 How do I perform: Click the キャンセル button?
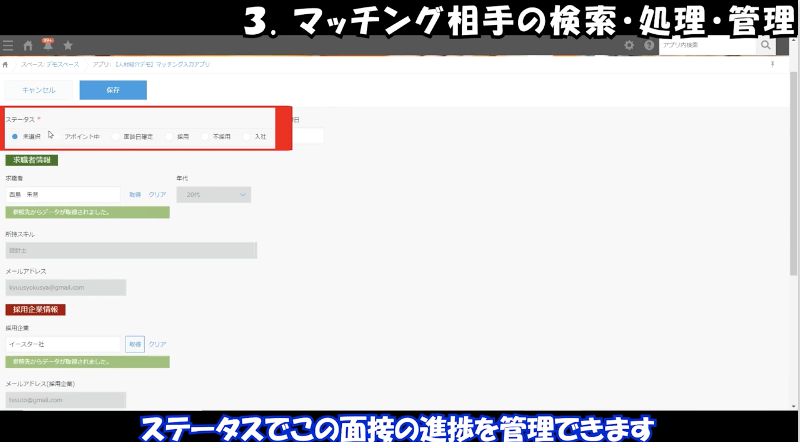pyautogui.click(x=39, y=90)
